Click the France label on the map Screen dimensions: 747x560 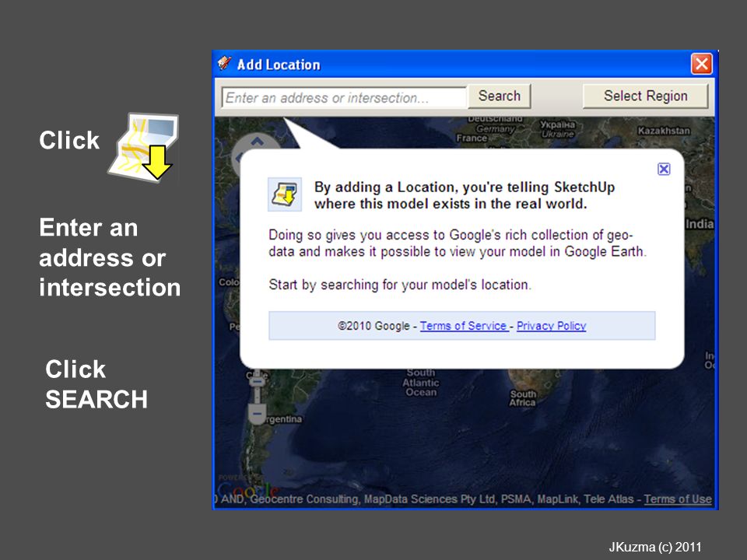click(x=472, y=138)
